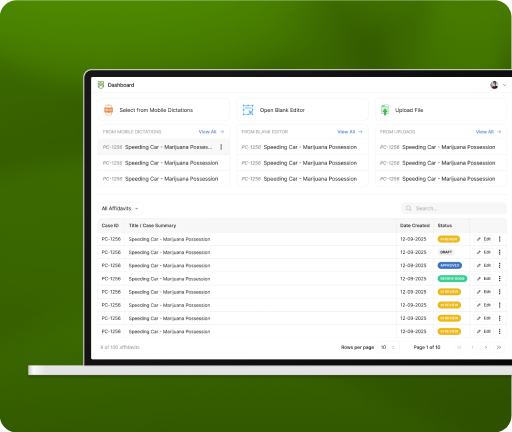512x432 pixels.
Task: Focus the Search field
Action: (x=454, y=208)
